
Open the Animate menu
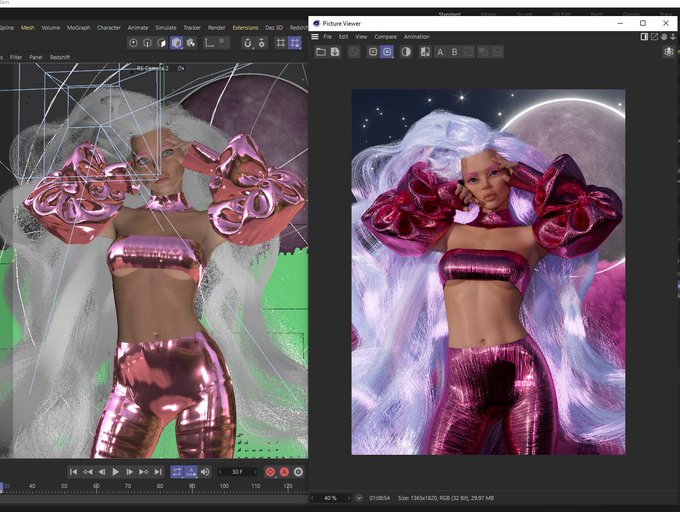pyautogui.click(x=138, y=27)
